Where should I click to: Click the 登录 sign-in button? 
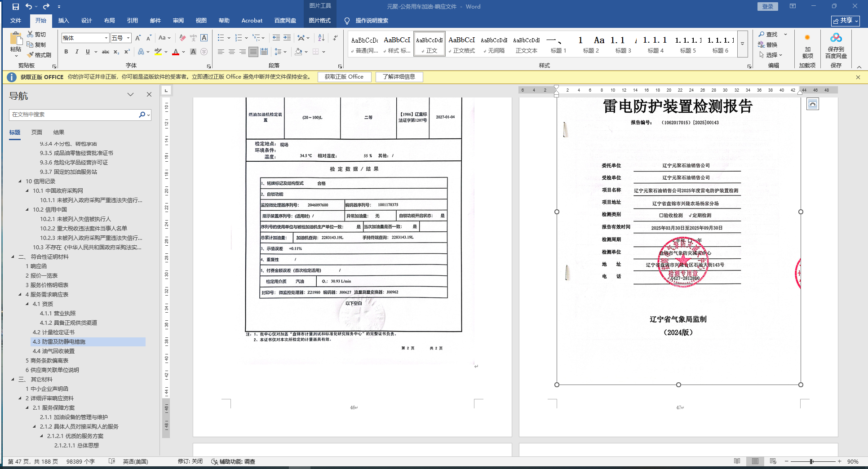768,6
